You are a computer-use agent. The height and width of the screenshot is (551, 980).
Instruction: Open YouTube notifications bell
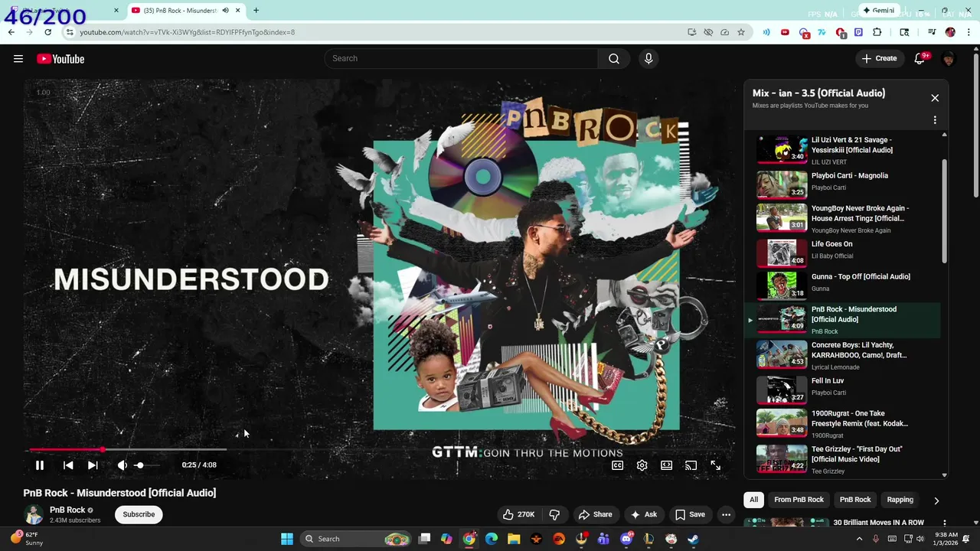[920, 59]
